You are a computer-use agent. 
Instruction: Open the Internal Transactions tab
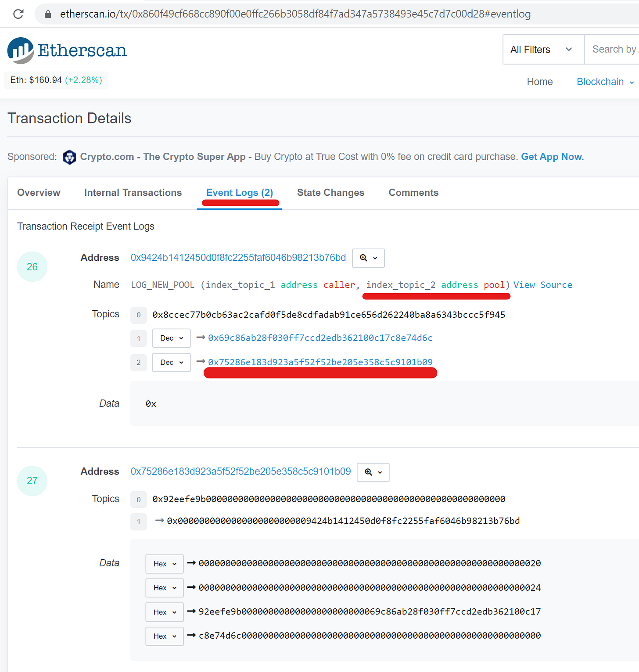point(133,193)
